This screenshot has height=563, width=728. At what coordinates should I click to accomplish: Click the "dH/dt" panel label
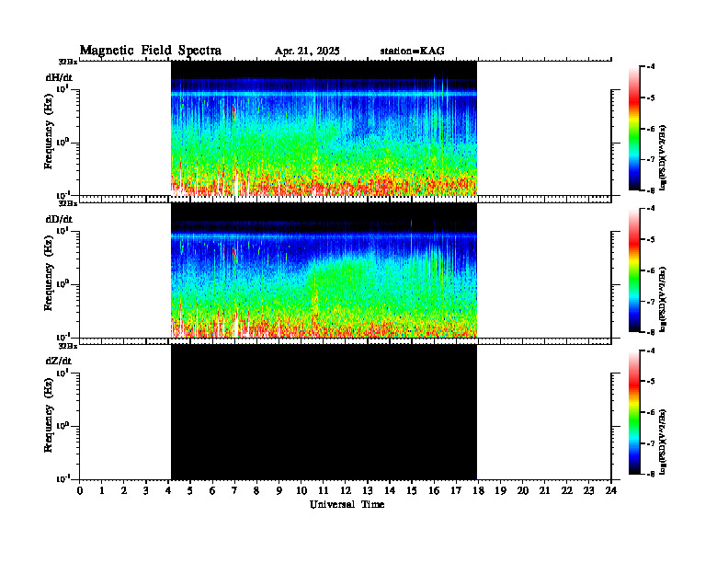59,77
